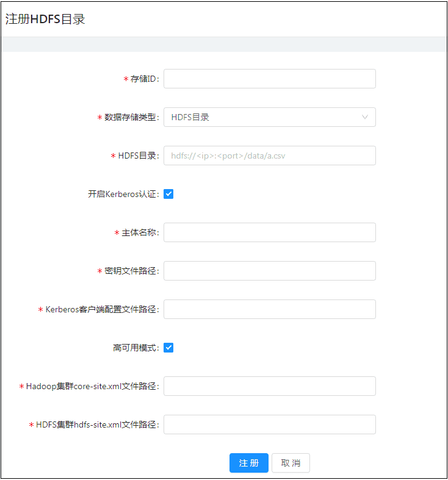This screenshot has width=448, height=480.
Task: Click the 存储ID input field
Action: [x=269, y=79]
